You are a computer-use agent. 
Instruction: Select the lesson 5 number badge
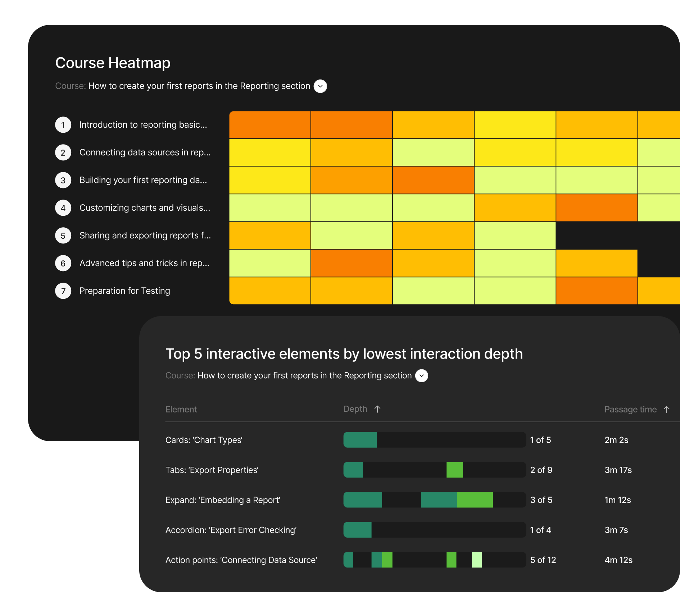[63, 236]
